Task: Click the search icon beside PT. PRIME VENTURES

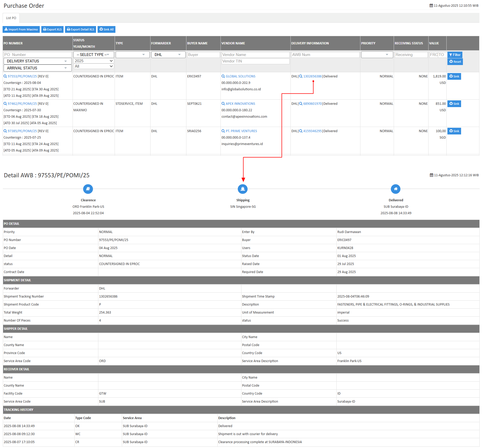Action: click(x=223, y=131)
